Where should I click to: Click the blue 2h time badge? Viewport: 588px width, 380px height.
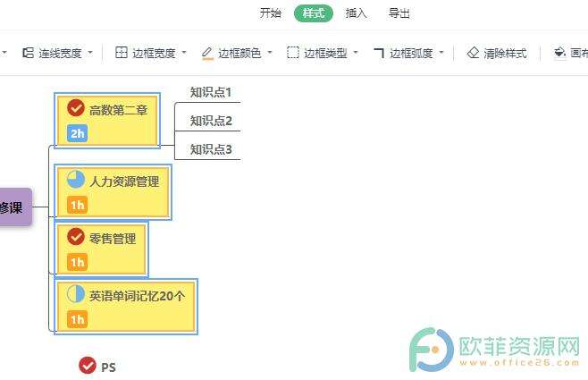[x=77, y=133]
